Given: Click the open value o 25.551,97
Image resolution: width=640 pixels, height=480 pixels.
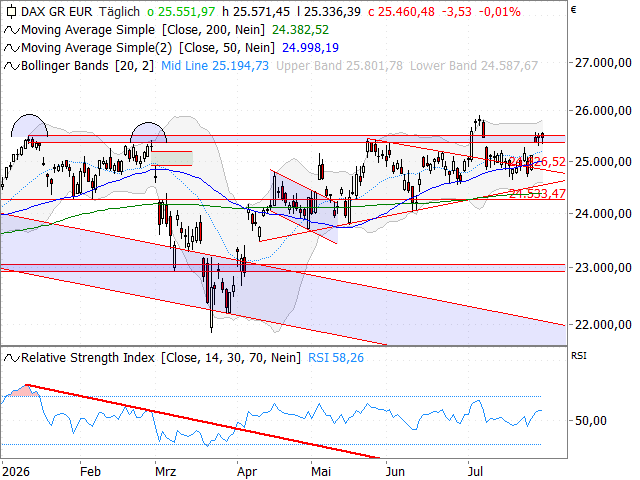Looking at the screenshot, I should (181, 12).
